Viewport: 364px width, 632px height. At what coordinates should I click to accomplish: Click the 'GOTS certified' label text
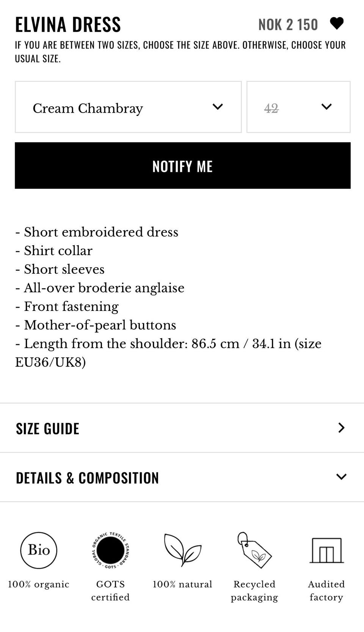pos(110,591)
